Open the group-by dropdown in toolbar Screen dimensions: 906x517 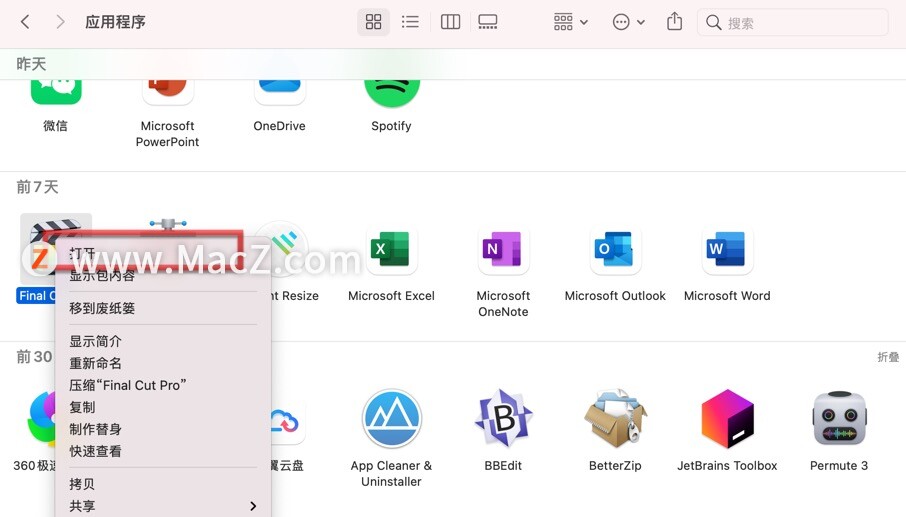[570, 23]
